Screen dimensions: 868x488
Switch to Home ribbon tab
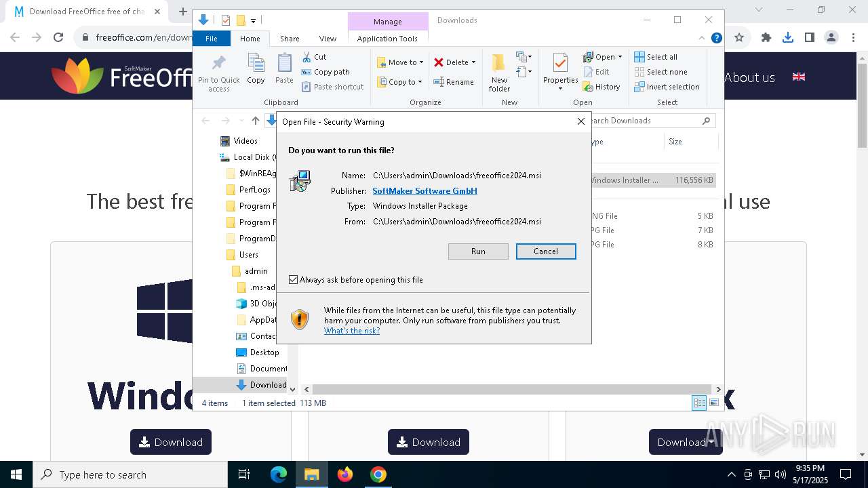250,39
